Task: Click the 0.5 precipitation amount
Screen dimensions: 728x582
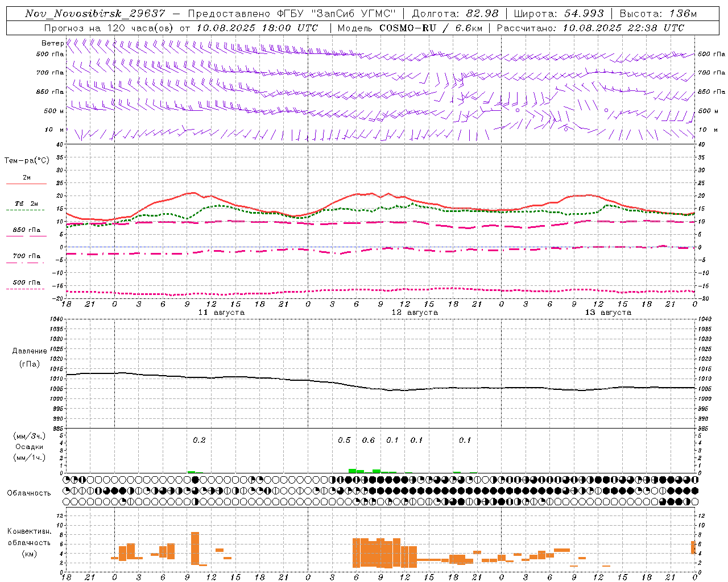Action: coord(344,440)
